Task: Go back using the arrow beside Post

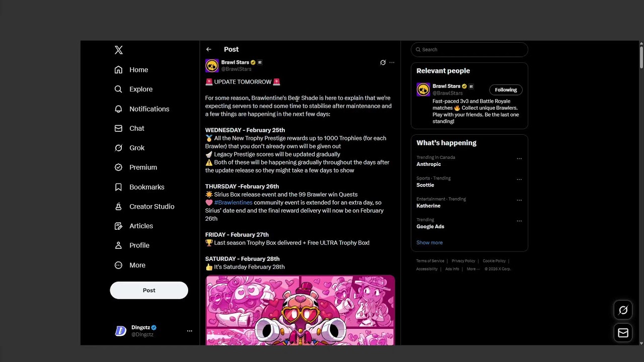Action: (x=209, y=49)
